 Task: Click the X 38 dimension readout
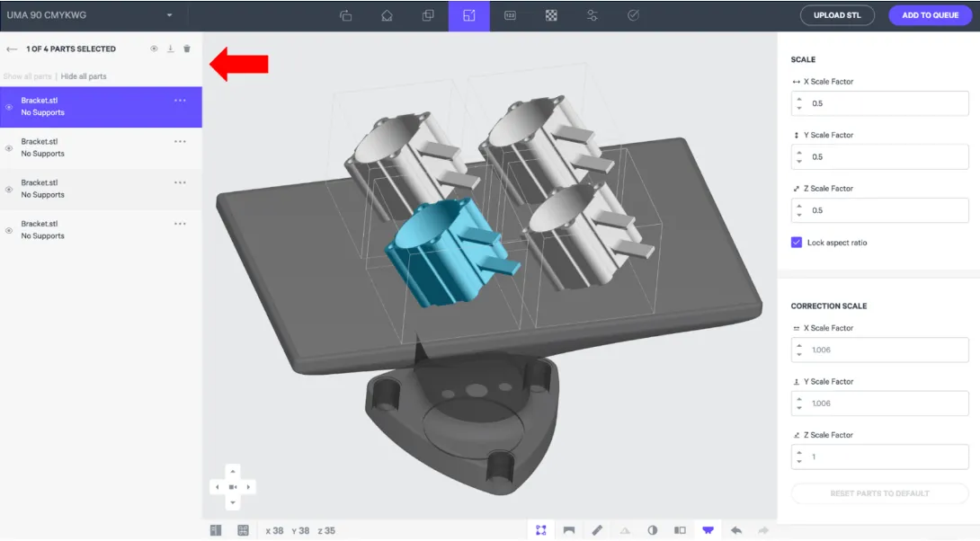[274, 531]
